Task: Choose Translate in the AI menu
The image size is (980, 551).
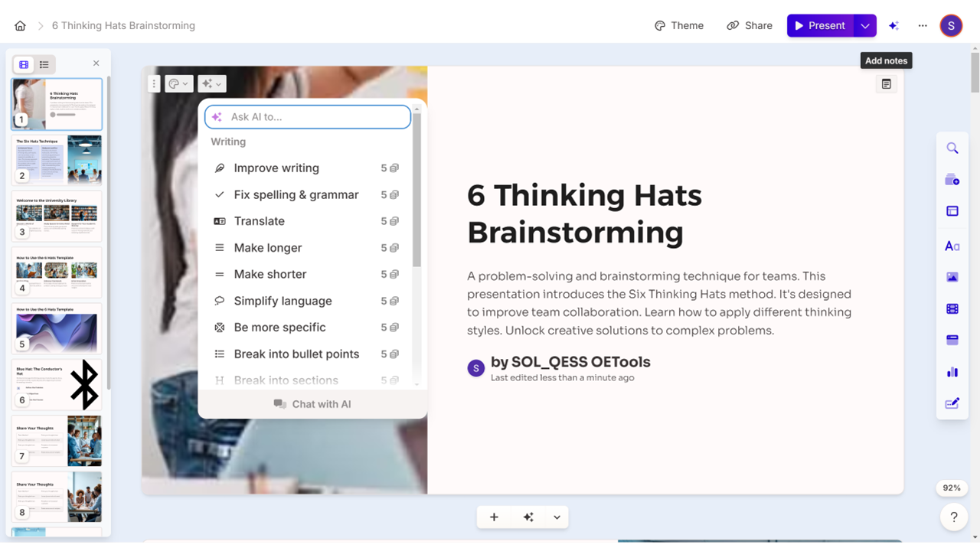Action: coord(259,221)
